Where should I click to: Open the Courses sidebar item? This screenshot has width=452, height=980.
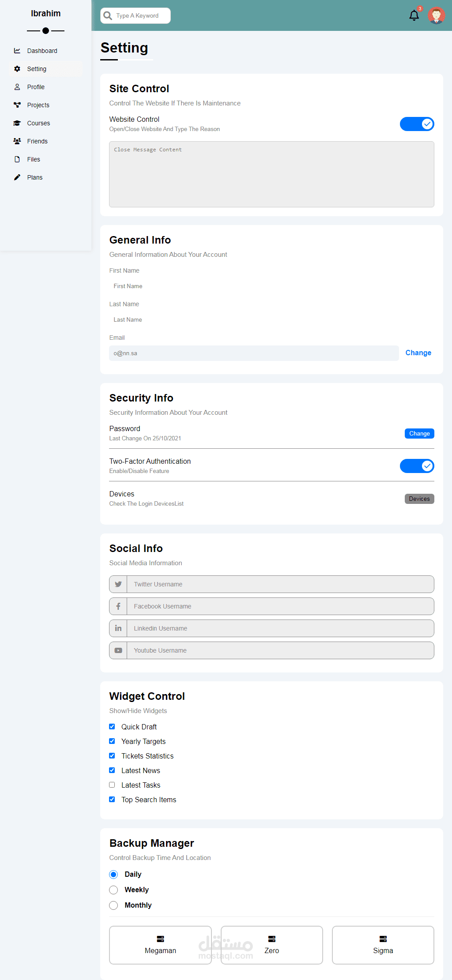tap(38, 123)
